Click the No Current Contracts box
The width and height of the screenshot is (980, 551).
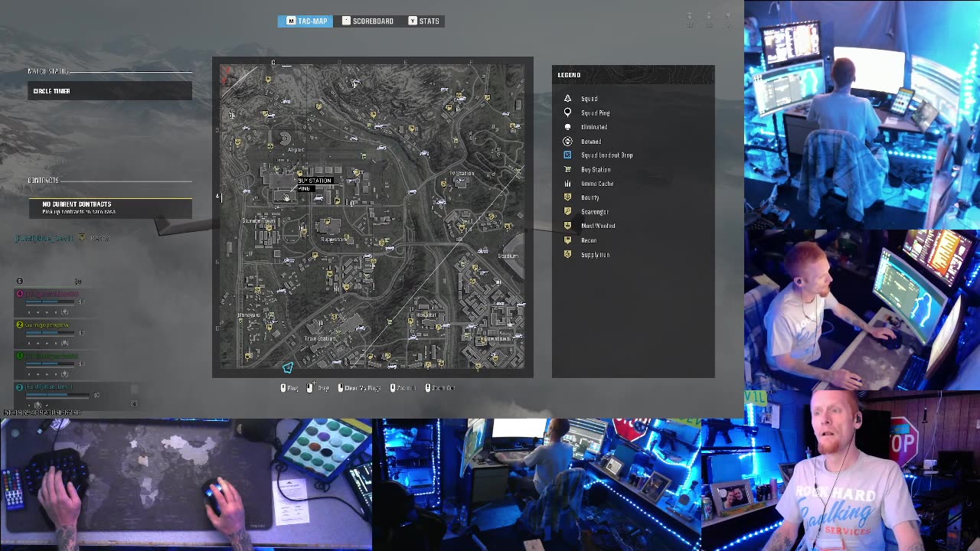click(x=110, y=207)
